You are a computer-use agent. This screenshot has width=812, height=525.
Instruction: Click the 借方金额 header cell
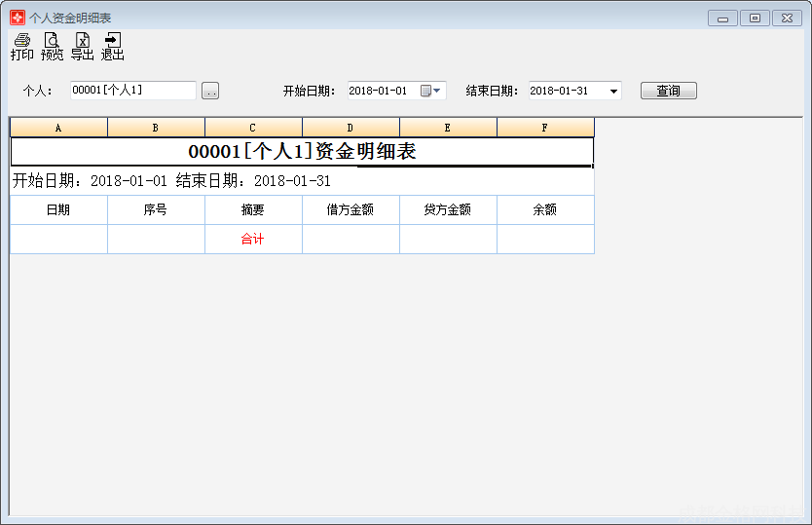click(x=351, y=210)
